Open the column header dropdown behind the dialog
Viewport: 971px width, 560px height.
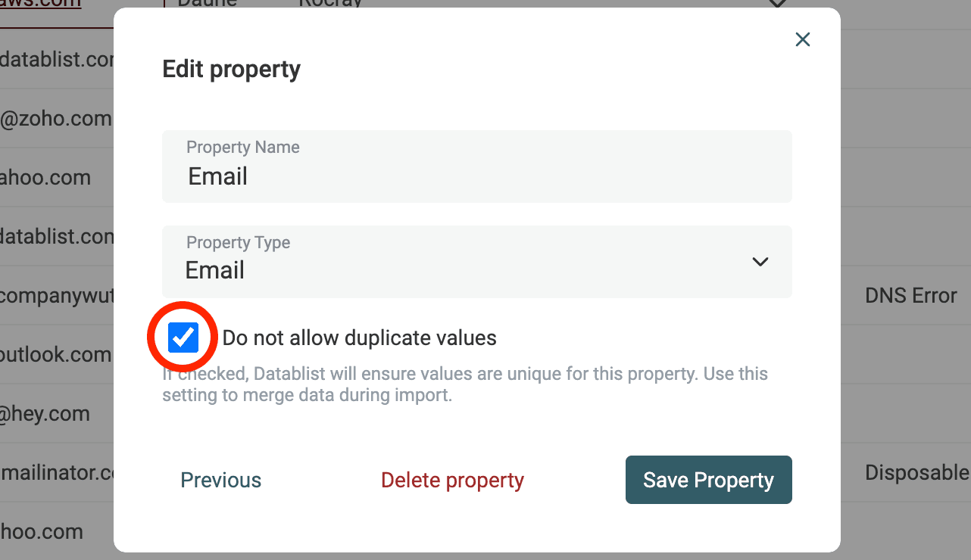pyautogui.click(x=777, y=4)
